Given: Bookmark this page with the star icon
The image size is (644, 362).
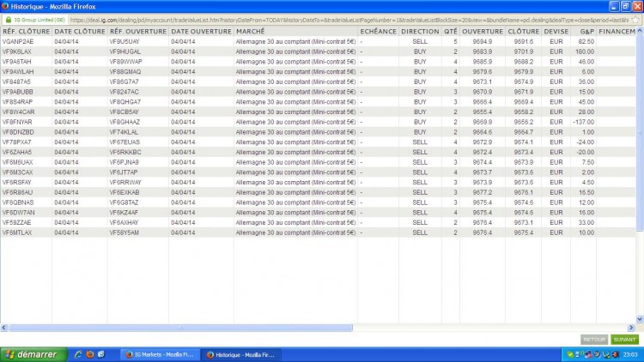Looking at the screenshot, I should 636,20.
